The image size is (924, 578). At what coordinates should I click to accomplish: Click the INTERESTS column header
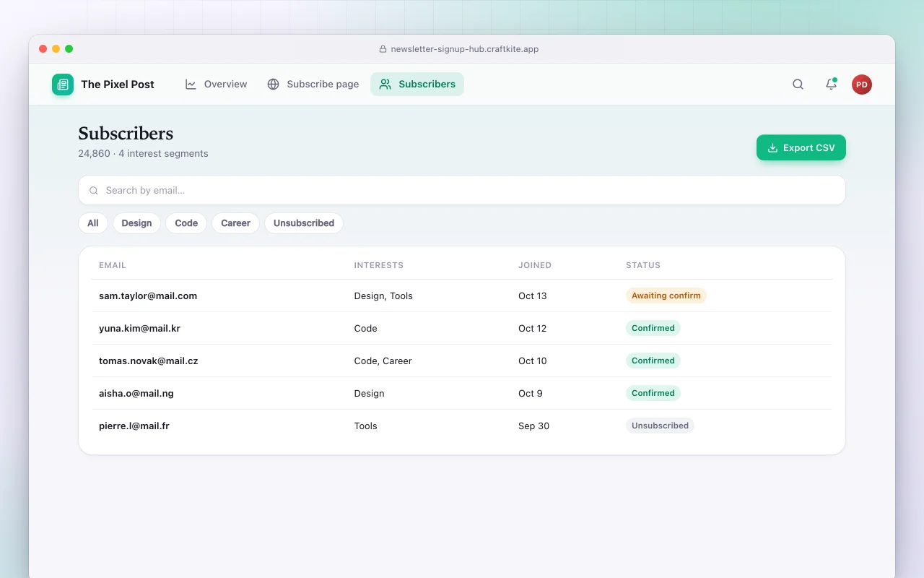[x=379, y=265]
